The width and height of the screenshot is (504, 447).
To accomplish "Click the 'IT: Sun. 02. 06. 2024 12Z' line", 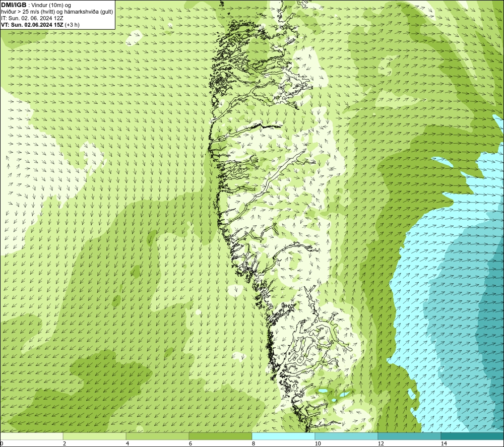I will pyautogui.click(x=32, y=18).
